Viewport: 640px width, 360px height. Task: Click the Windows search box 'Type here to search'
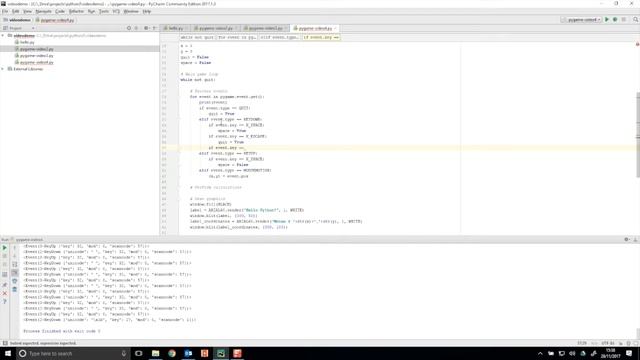click(73, 353)
